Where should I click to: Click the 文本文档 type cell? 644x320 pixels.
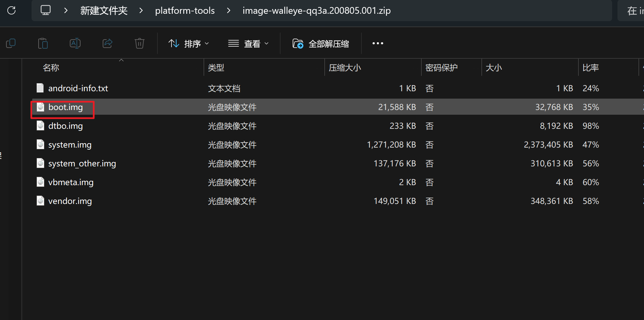pyautogui.click(x=224, y=88)
